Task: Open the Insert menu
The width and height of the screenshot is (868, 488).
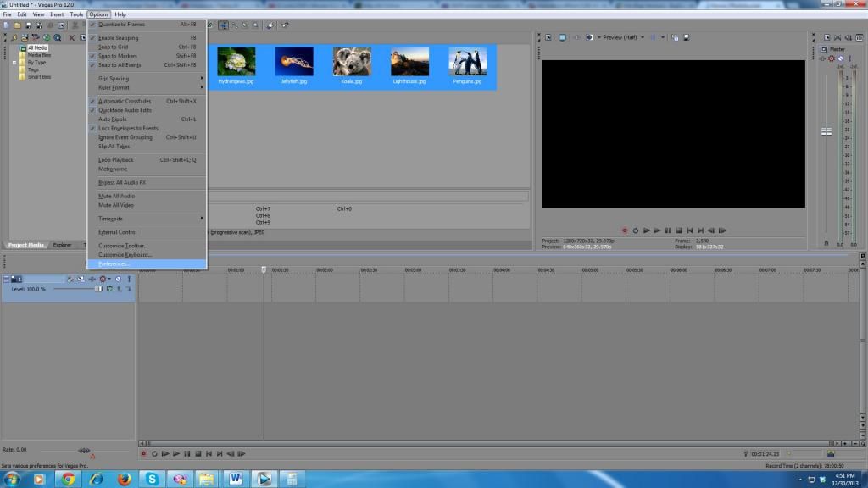Action: [57, 14]
